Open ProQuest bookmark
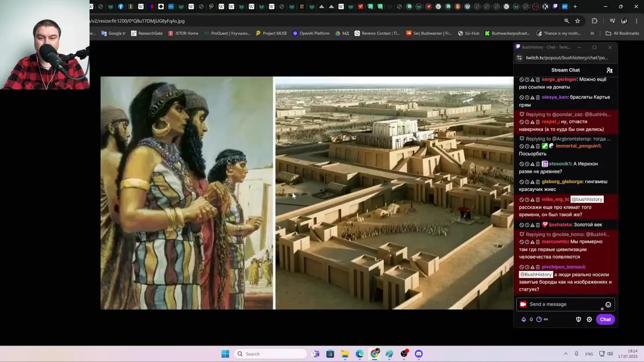This screenshot has height=362, width=644. 227,34
